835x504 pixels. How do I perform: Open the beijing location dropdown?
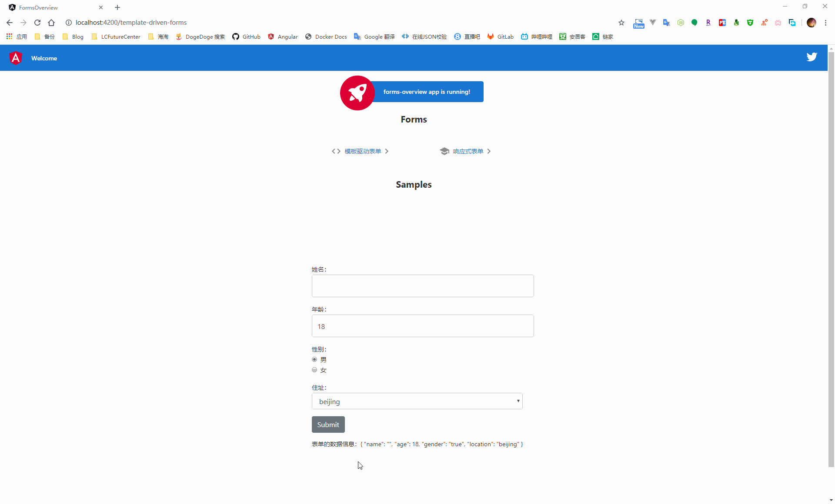417,401
